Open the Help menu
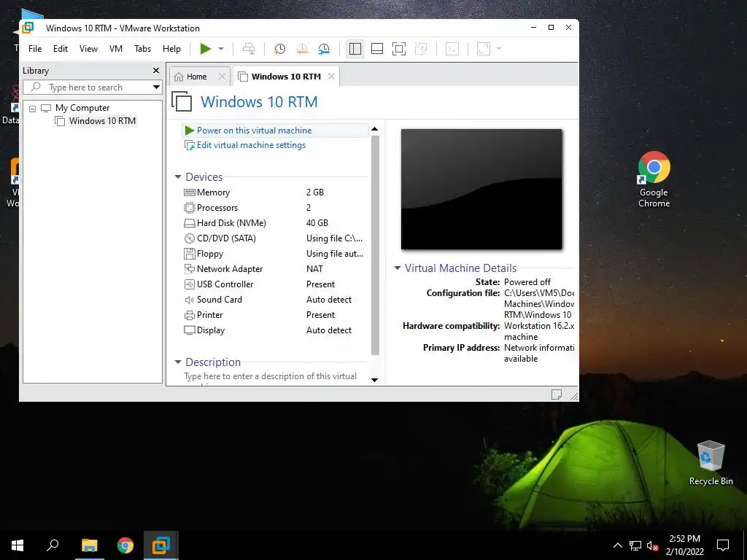This screenshot has height=560, width=747. [x=171, y=49]
